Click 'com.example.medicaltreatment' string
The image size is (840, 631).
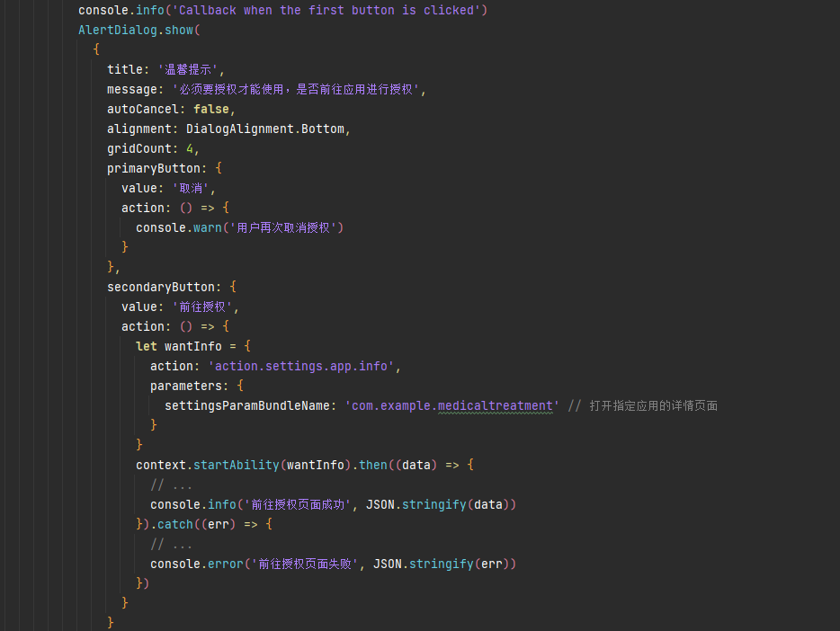coord(452,405)
